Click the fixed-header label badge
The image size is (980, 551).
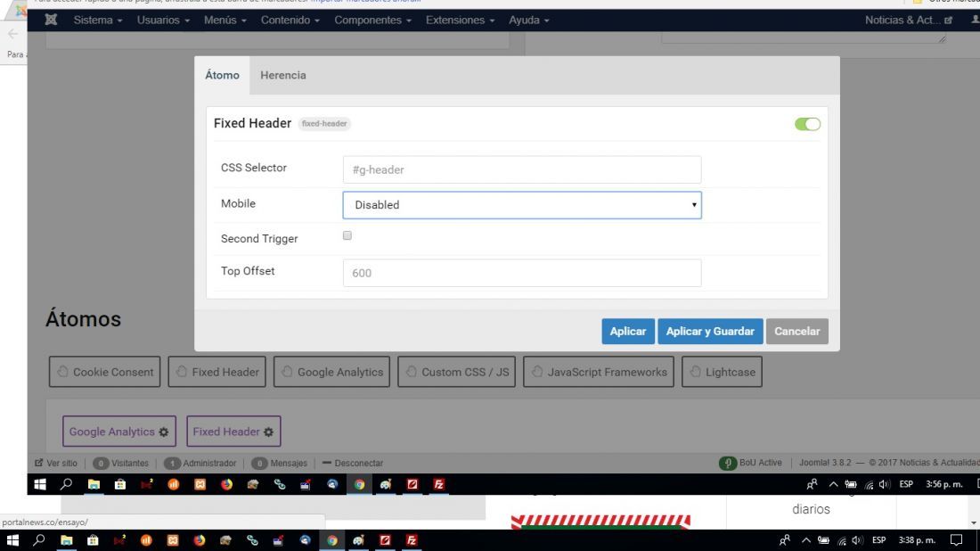tap(323, 124)
